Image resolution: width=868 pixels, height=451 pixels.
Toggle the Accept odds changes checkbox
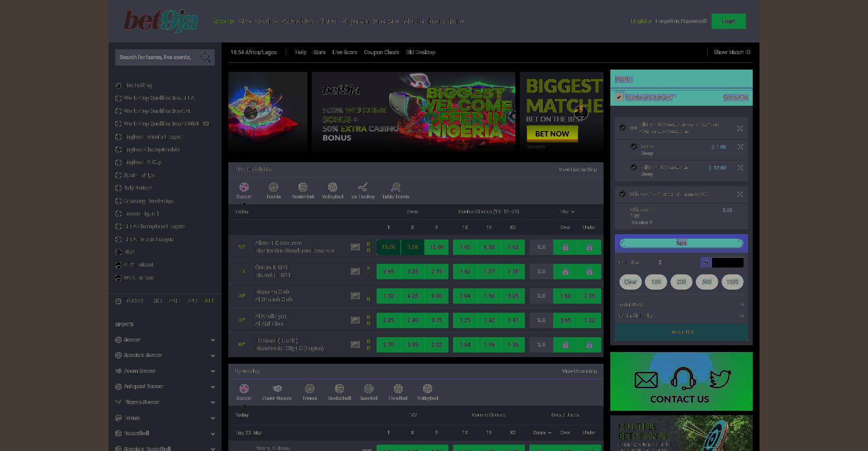pos(618,97)
